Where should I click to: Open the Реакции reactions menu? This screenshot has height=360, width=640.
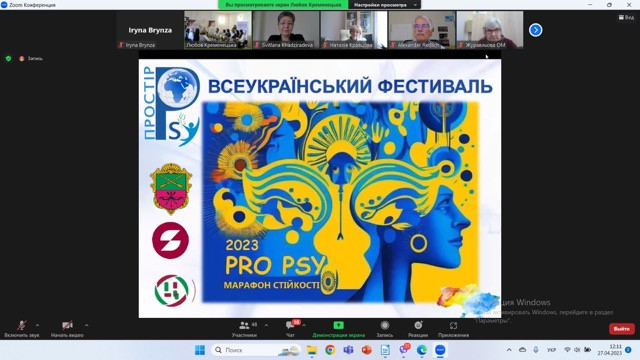[418, 329]
